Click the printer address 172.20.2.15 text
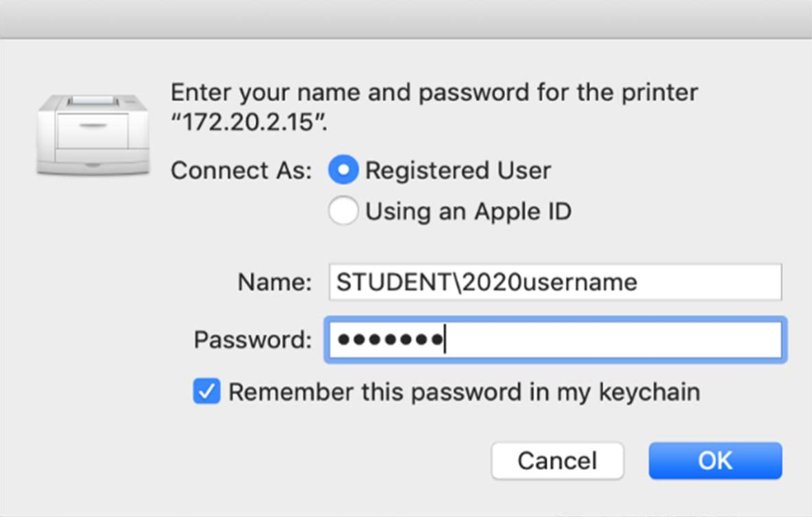Screen dimensions: 812x517 (x=249, y=123)
